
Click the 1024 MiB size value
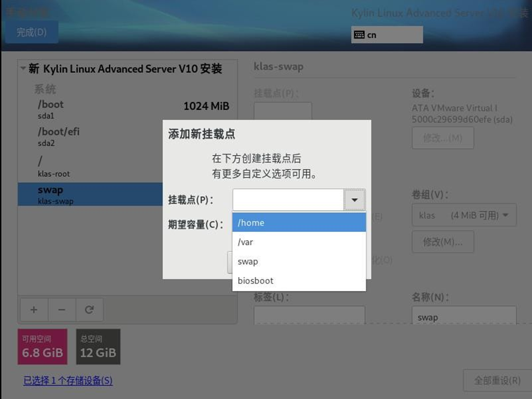[206, 106]
